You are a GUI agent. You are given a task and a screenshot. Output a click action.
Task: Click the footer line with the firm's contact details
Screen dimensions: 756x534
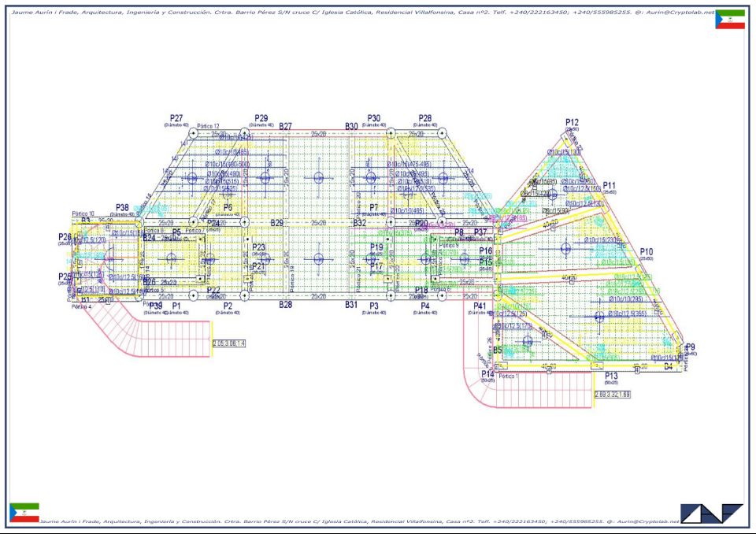point(358,521)
